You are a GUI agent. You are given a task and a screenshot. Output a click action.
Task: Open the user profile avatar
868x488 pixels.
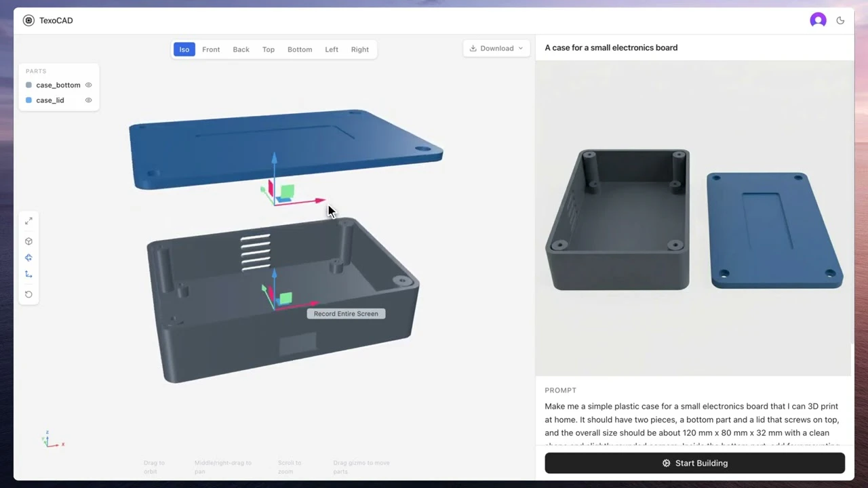tap(818, 20)
